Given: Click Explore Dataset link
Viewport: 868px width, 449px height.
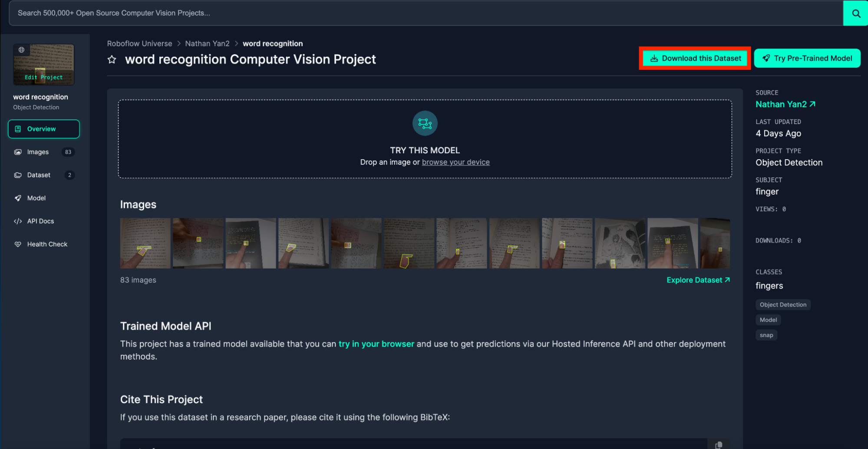Looking at the screenshot, I should pyautogui.click(x=698, y=280).
